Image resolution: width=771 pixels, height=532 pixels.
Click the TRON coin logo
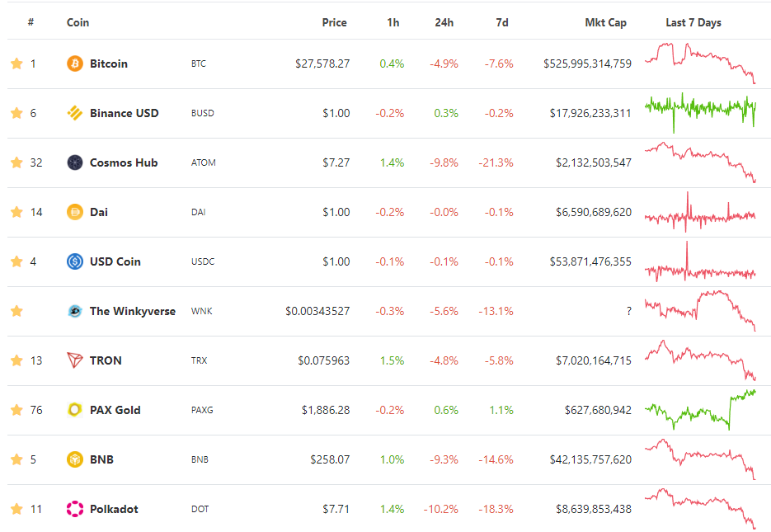point(75,360)
